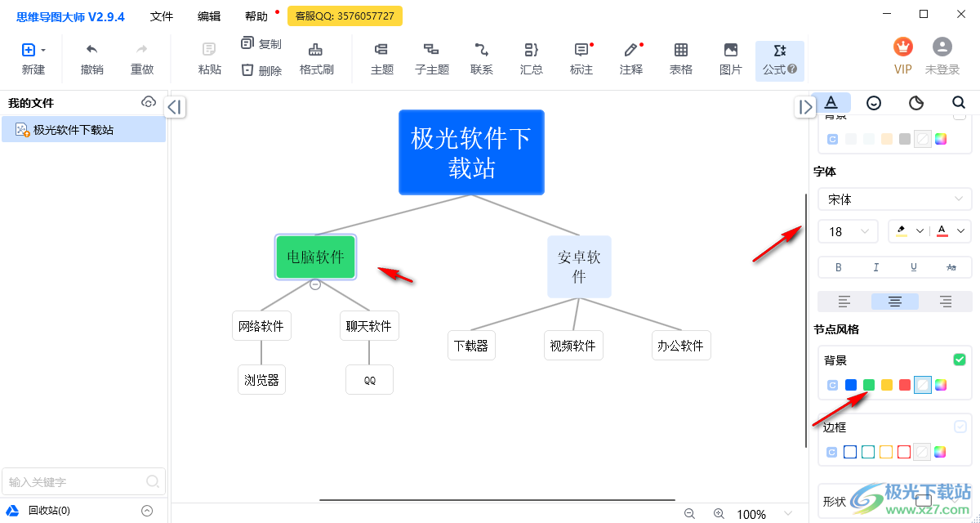
Task: Click the zoom out magnifier icon
Action: point(690,513)
